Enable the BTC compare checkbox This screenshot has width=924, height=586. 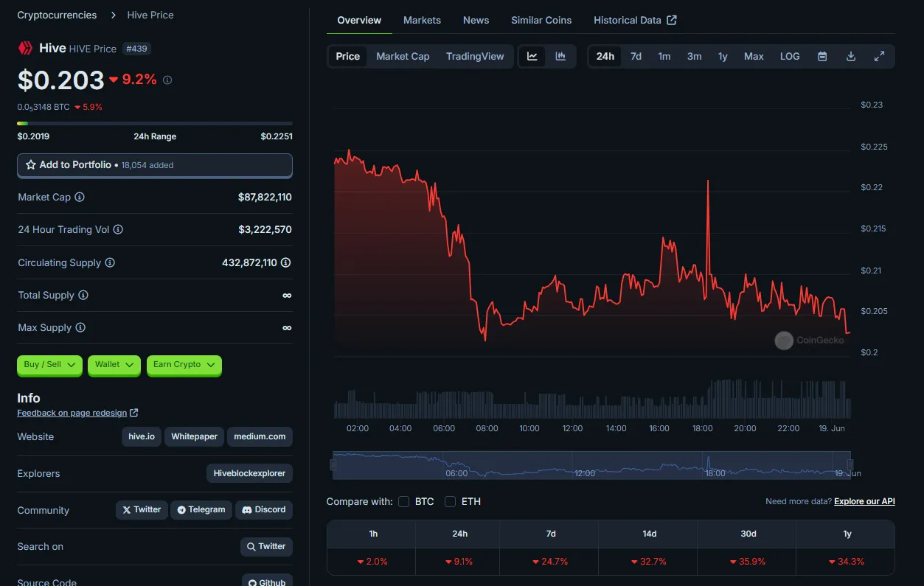tap(404, 501)
